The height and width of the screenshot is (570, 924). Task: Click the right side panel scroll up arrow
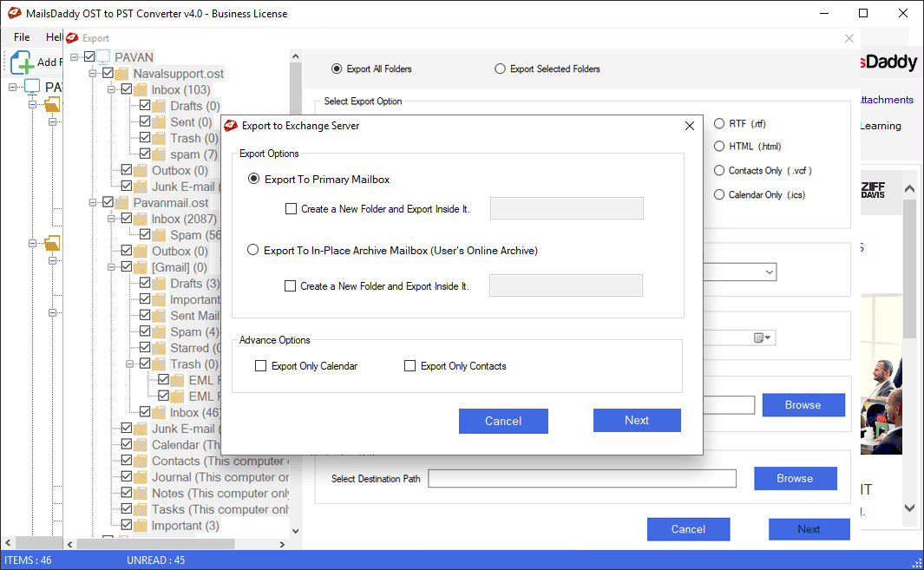[910, 188]
